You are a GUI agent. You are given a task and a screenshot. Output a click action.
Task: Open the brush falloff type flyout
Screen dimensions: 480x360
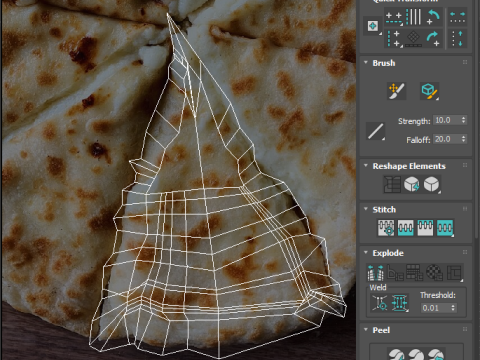(x=376, y=131)
